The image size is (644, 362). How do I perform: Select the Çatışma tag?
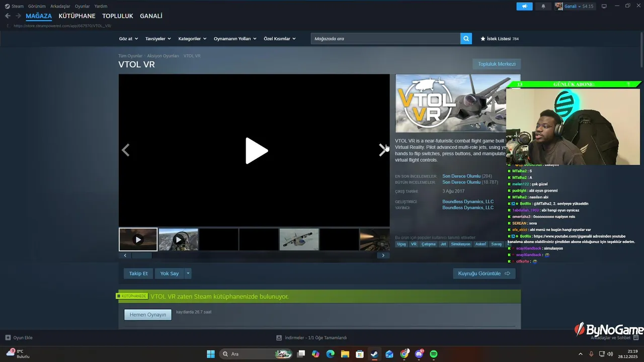pyautogui.click(x=429, y=244)
